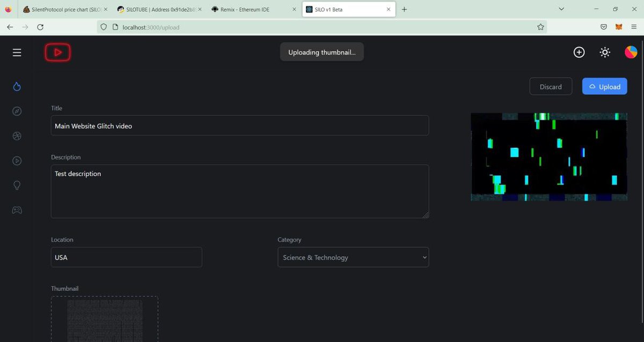Open the gaming controller icon in sidebar
Image resolution: width=644 pixels, height=342 pixels.
17,210
